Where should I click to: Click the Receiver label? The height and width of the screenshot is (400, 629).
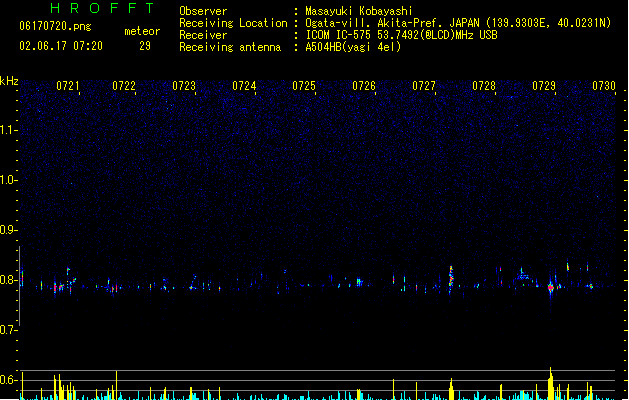[203, 35]
